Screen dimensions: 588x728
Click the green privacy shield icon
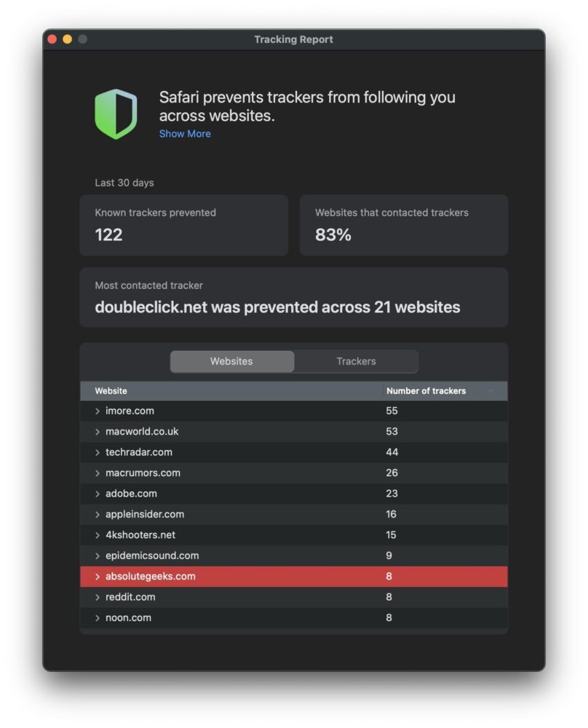[116, 114]
